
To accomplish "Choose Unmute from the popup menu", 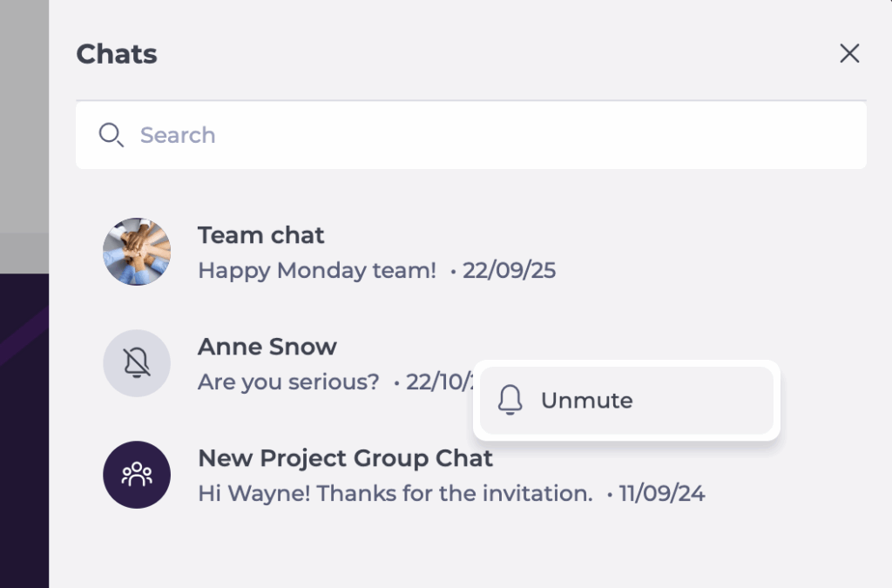I will (x=586, y=401).
